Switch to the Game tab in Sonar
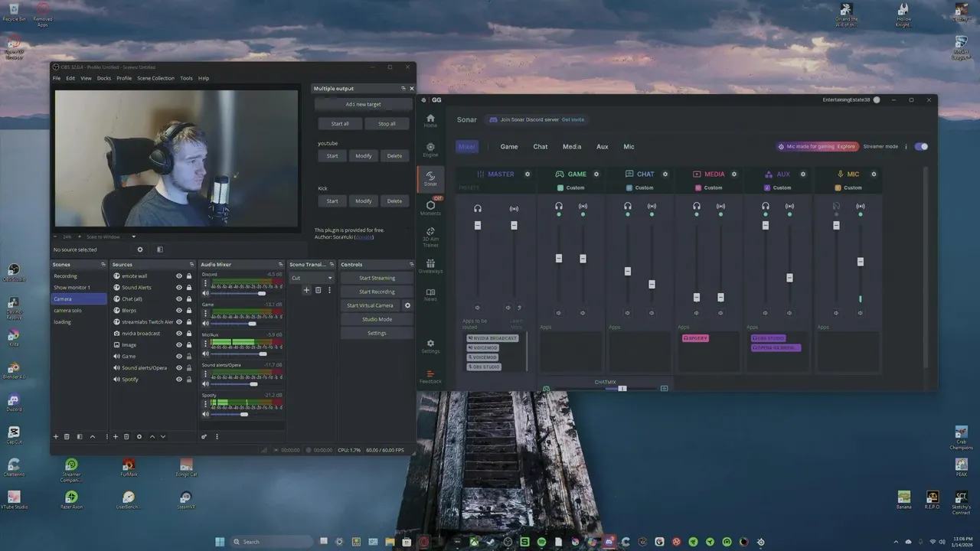Screen dimensions: 980x551 [x=509, y=147]
